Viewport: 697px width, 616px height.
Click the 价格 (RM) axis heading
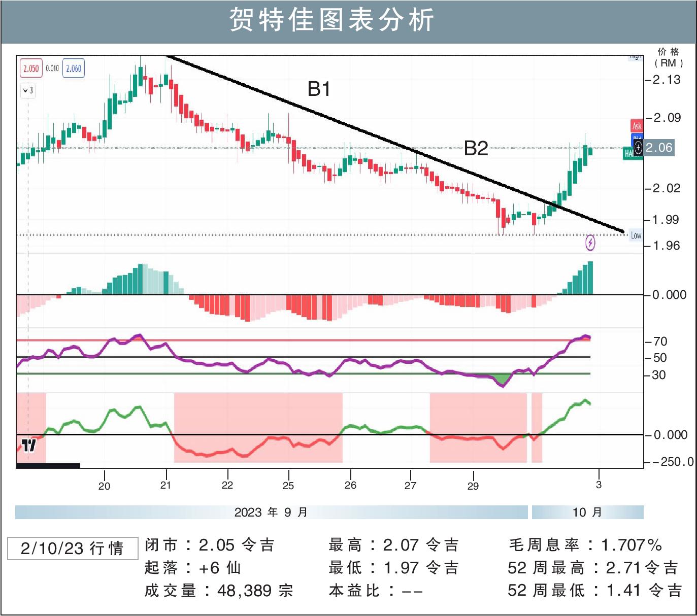[669, 57]
